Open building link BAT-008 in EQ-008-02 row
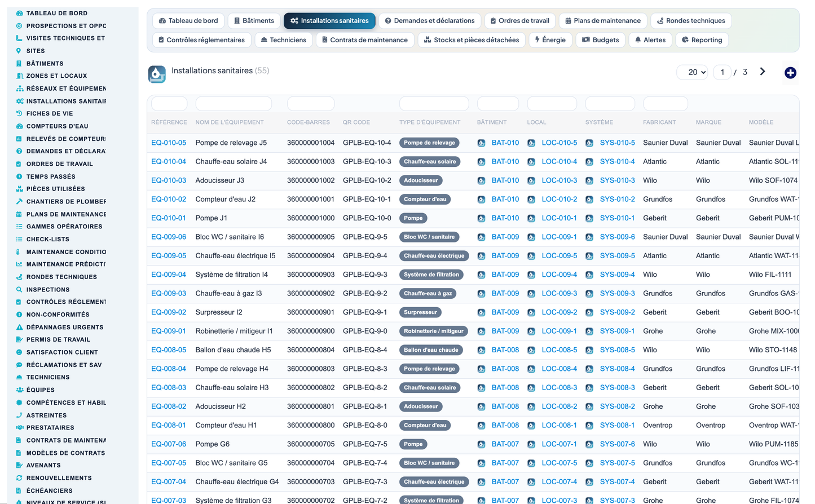Image resolution: width=815 pixels, height=504 pixels. tap(505, 406)
